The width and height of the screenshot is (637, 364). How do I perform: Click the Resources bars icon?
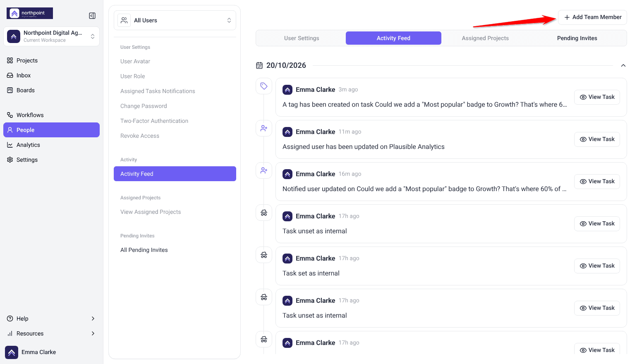coord(10,333)
